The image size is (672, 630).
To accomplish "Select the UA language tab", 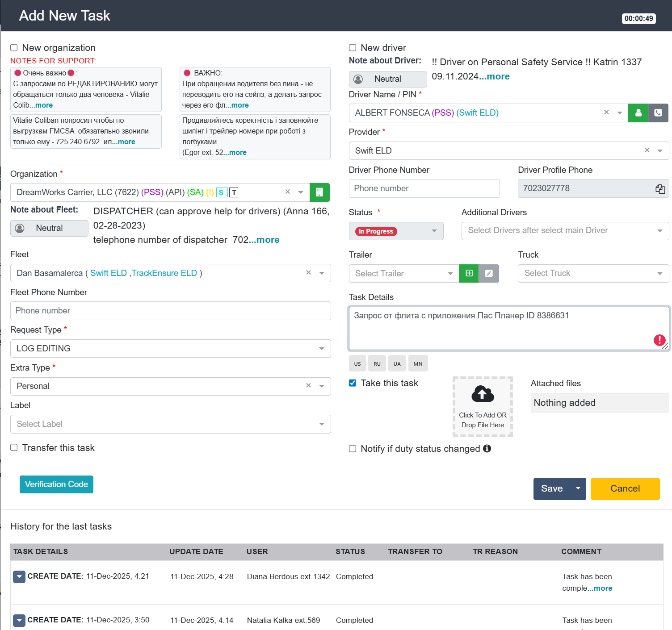I will click(397, 364).
